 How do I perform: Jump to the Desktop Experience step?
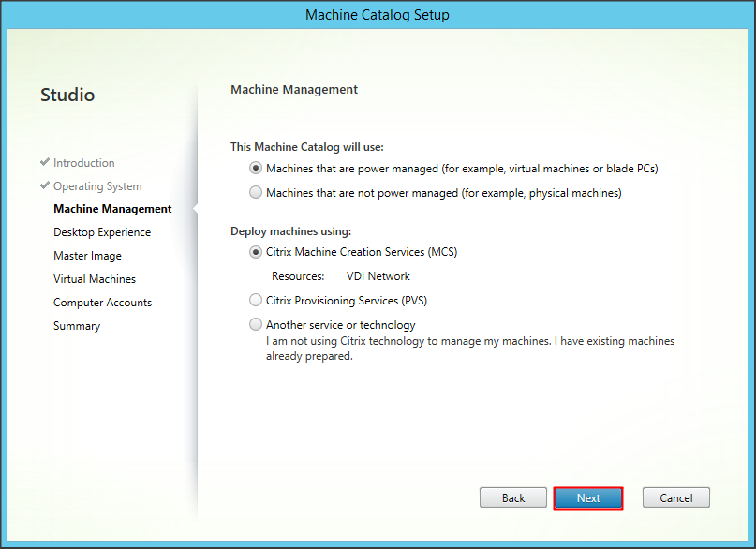[102, 232]
